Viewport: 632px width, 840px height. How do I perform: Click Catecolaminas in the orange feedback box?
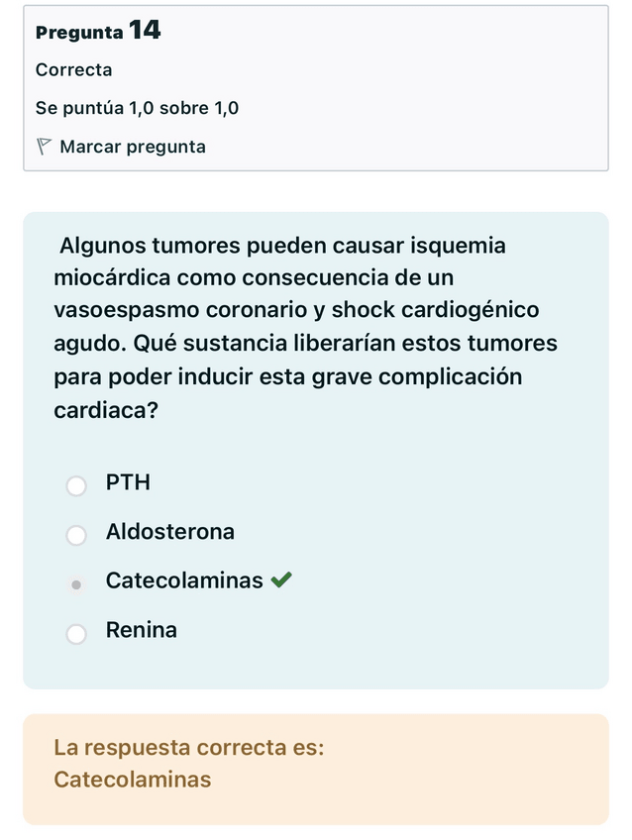(133, 780)
